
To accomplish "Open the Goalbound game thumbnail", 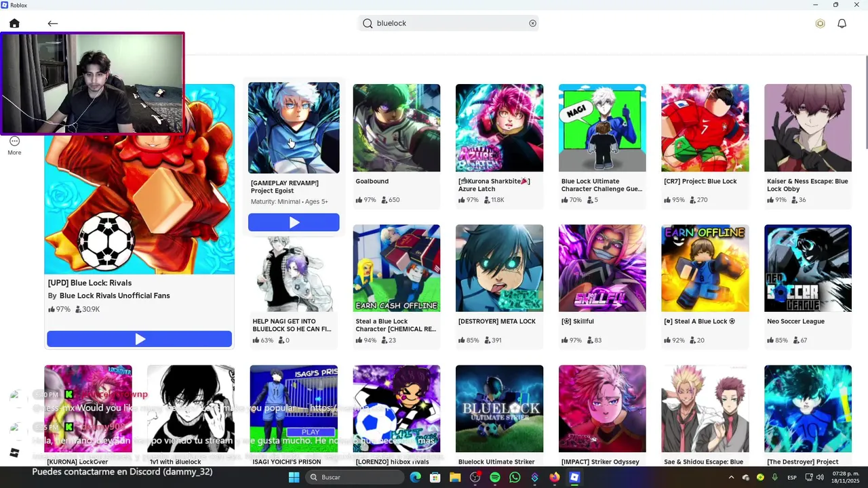I will tap(397, 127).
